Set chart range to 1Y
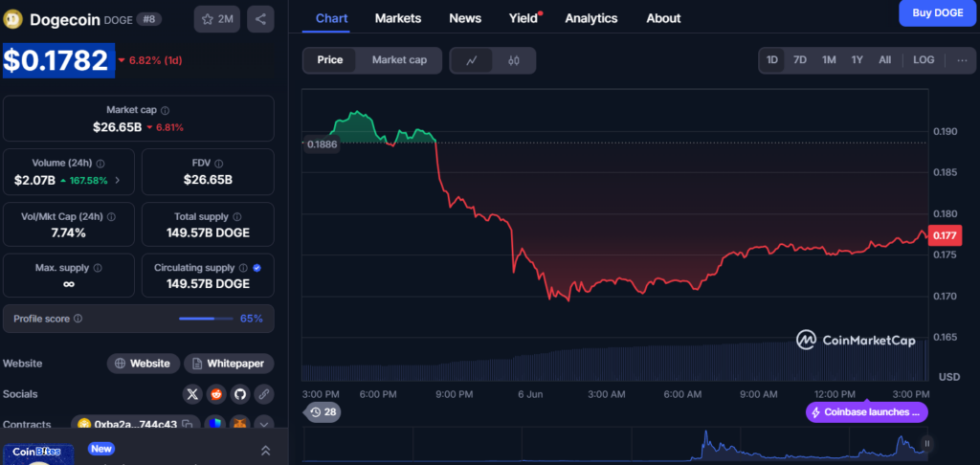This screenshot has width=980, height=465. (857, 60)
